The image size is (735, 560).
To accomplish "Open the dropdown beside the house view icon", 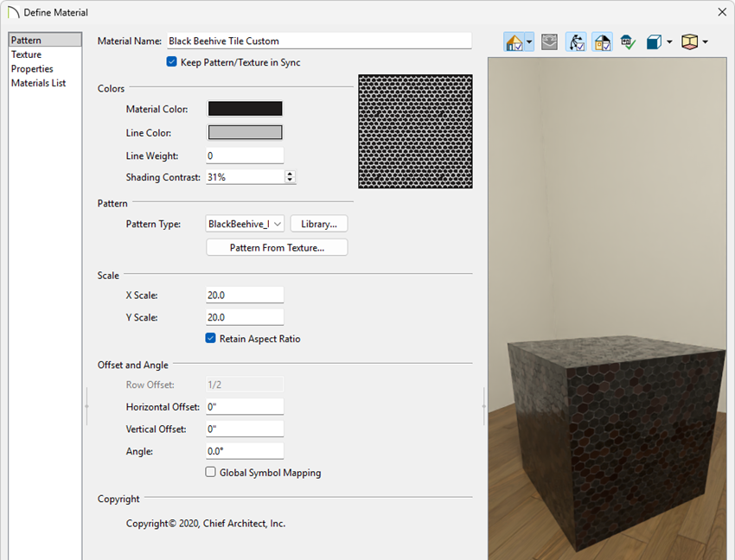I will [528, 41].
